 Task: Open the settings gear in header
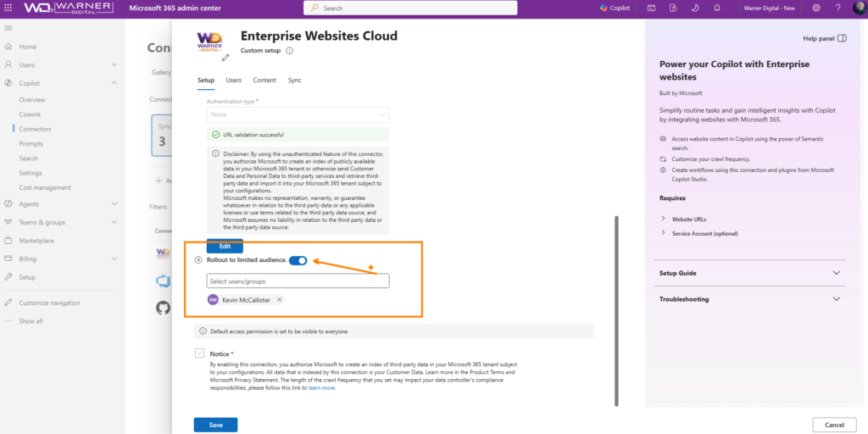point(816,8)
